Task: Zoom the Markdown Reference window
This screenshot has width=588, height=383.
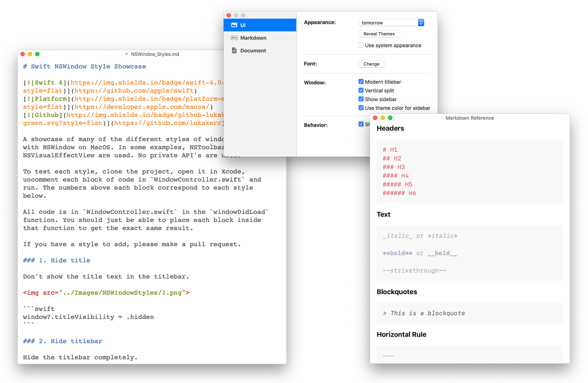Action: tap(390, 118)
